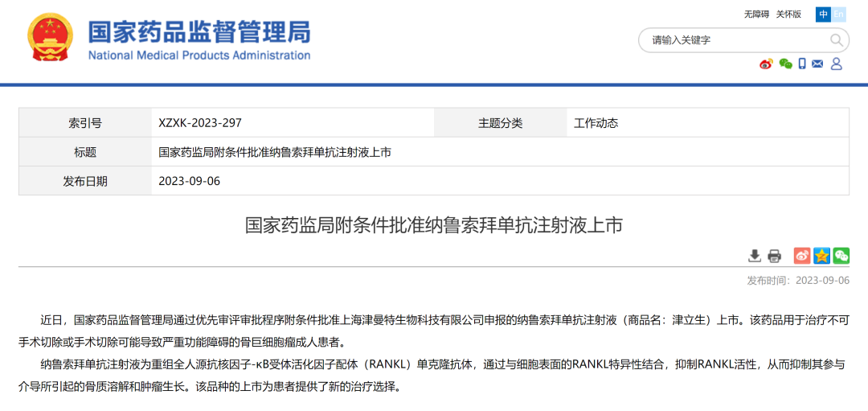Viewport: 868px width, 411px height.
Task: Open the Weibo icon in header
Action: [766, 64]
